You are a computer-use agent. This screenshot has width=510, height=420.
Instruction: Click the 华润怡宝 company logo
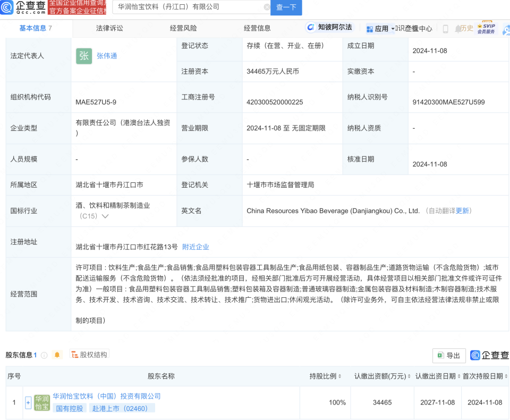(42, 403)
